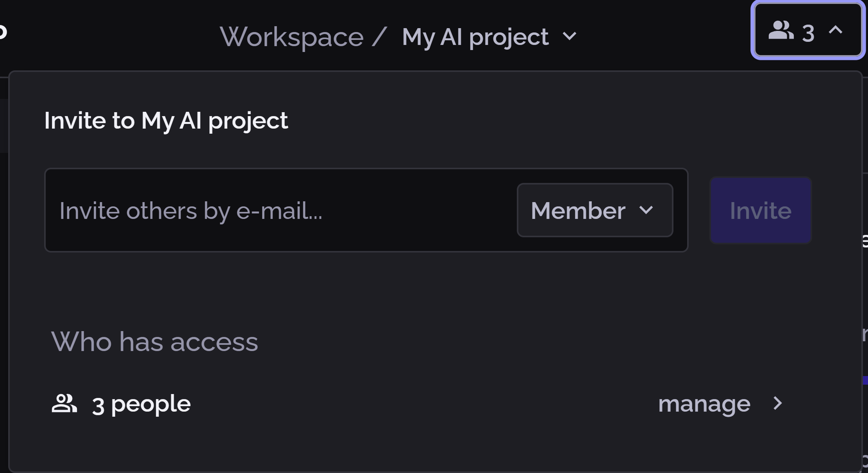Click My AI project in the breadcrumb
This screenshot has height=473, width=868.
[x=474, y=36]
